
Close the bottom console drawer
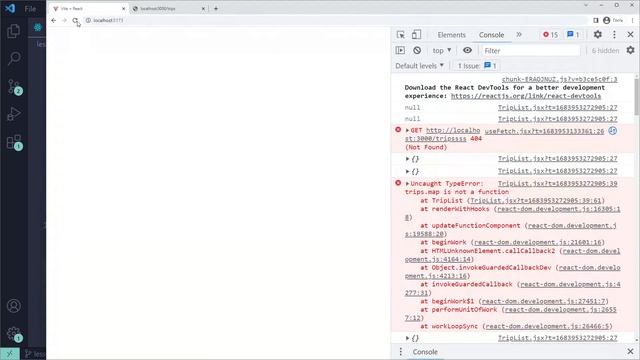tap(630, 351)
